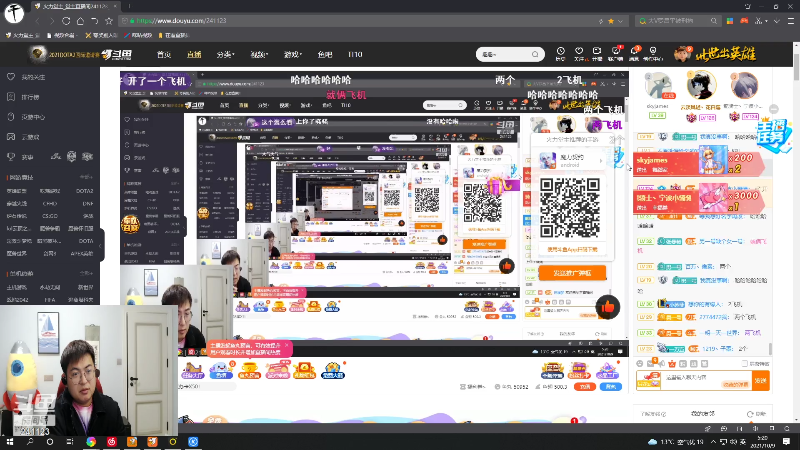Expand the 游戏 navigation dropdown
Image resolution: width=800 pixels, height=450 pixels.
tap(292, 54)
